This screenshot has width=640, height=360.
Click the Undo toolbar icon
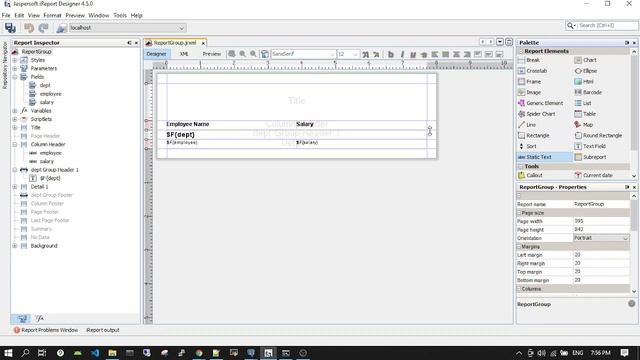29,28
